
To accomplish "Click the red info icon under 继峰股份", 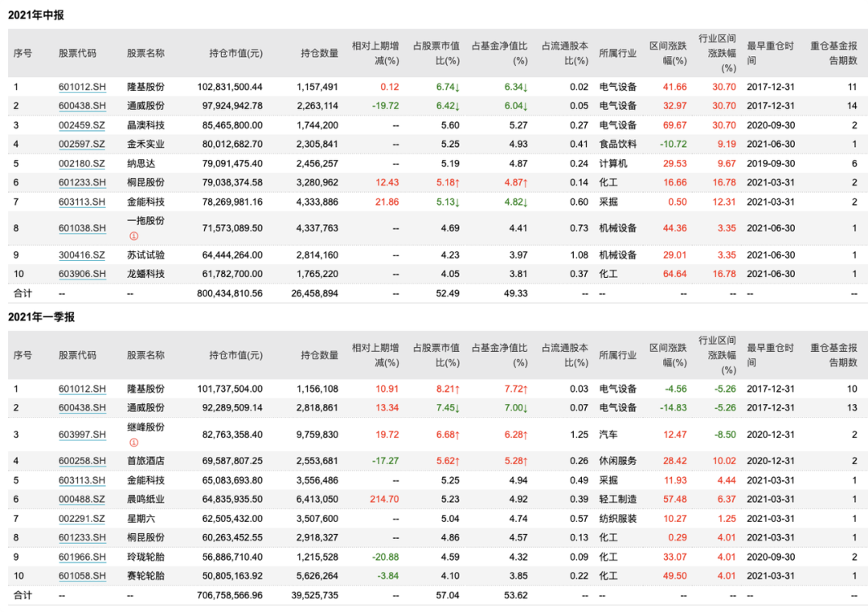I will coord(134,441).
